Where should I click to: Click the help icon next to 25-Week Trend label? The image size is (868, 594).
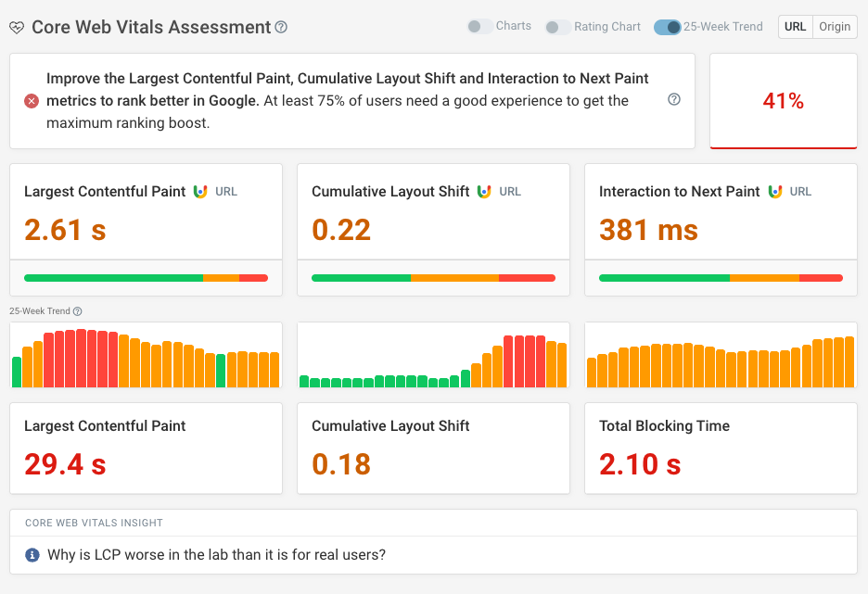[x=78, y=311]
